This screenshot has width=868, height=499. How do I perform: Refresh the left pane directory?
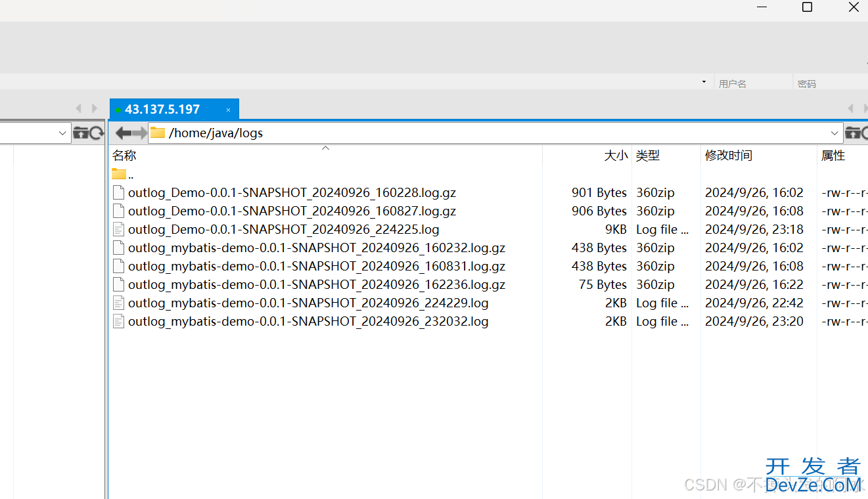[x=97, y=133]
